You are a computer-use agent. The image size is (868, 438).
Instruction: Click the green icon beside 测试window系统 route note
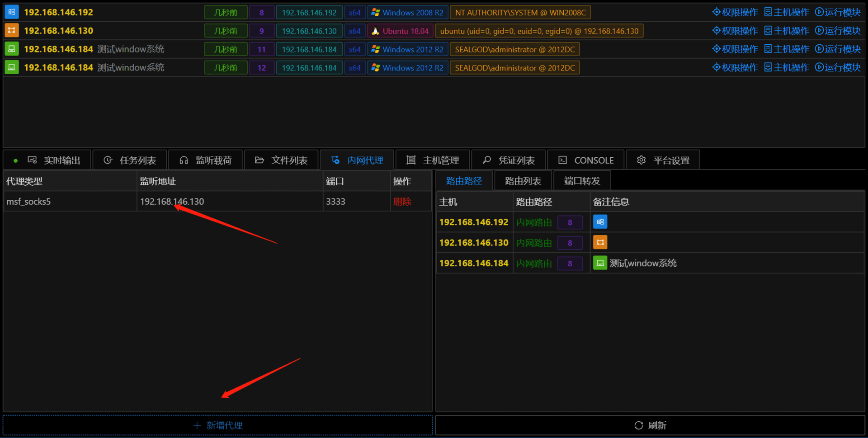[x=600, y=263]
